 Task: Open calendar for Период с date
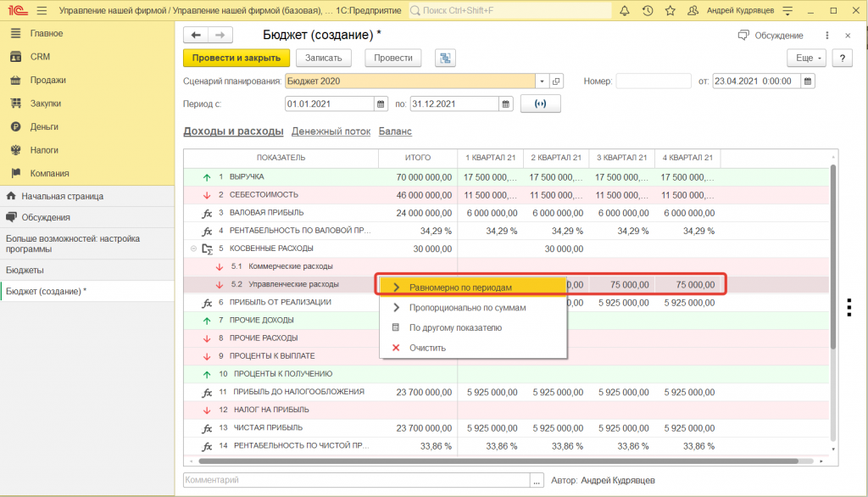pos(381,103)
